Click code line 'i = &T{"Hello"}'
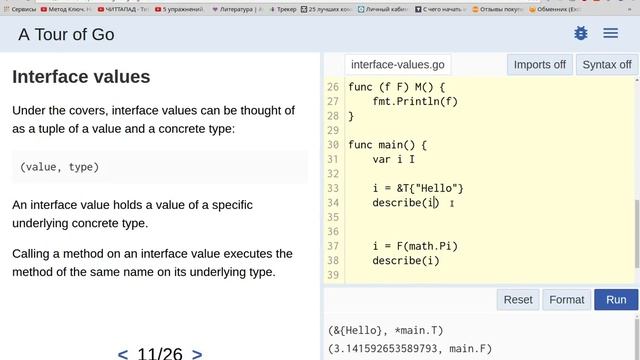This screenshot has width=640, height=360. pos(418,188)
